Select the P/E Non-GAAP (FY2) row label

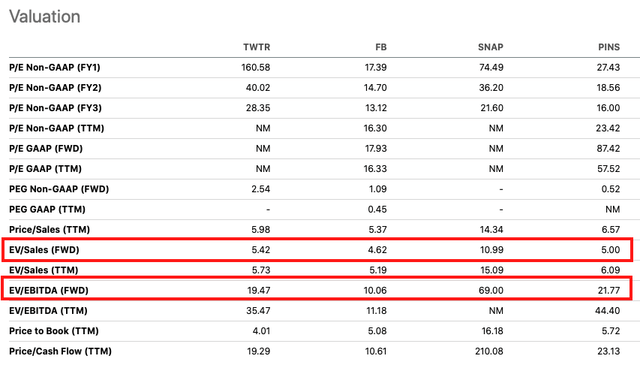55,88
